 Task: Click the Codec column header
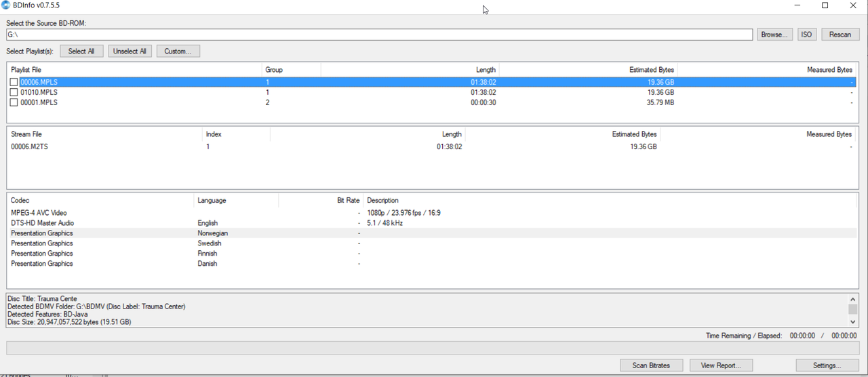(x=100, y=201)
